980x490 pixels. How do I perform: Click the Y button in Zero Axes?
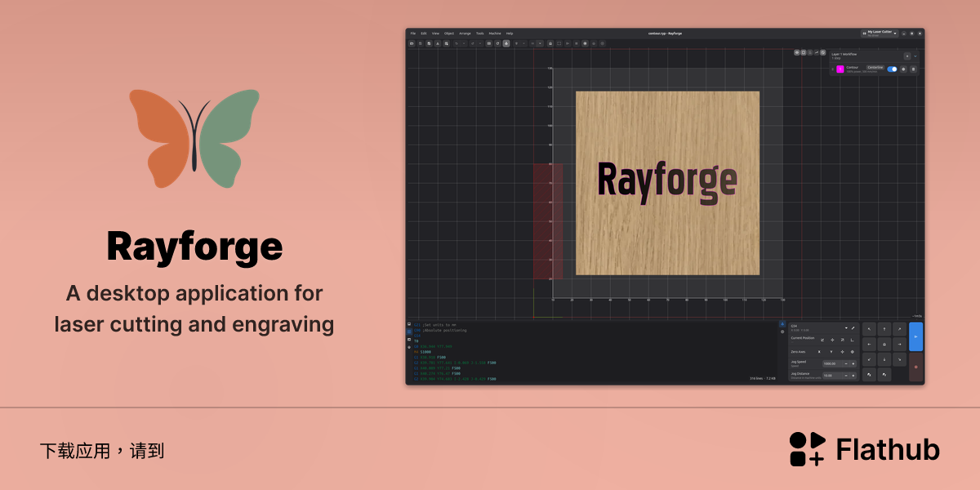tap(831, 352)
